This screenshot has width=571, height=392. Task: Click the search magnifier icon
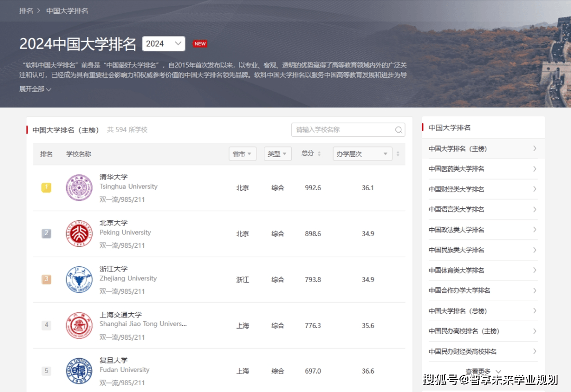399,130
